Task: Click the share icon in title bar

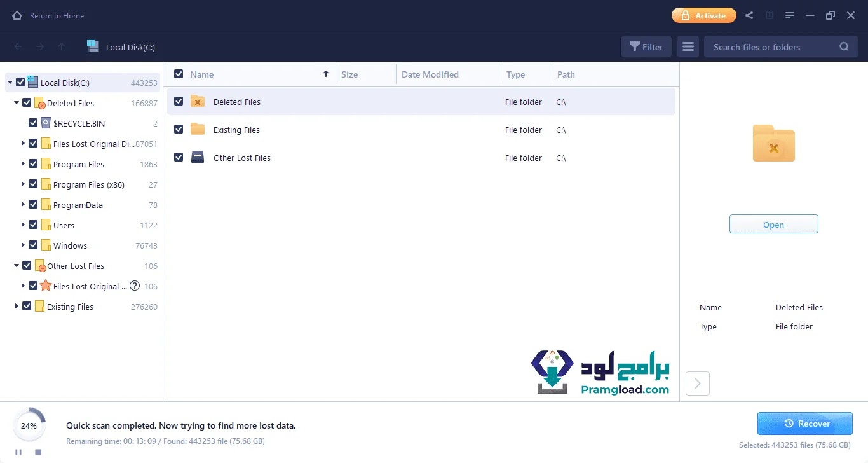Action: [x=749, y=15]
